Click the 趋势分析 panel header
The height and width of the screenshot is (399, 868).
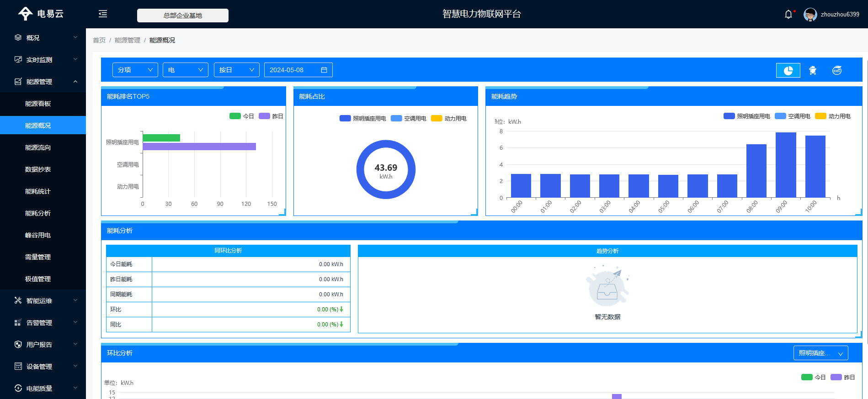[607, 251]
